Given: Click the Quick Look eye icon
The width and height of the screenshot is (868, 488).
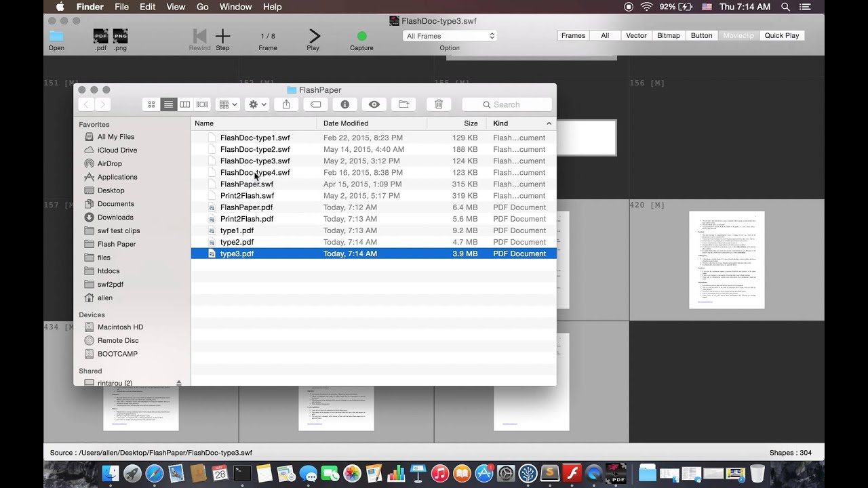Looking at the screenshot, I should coord(374,104).
